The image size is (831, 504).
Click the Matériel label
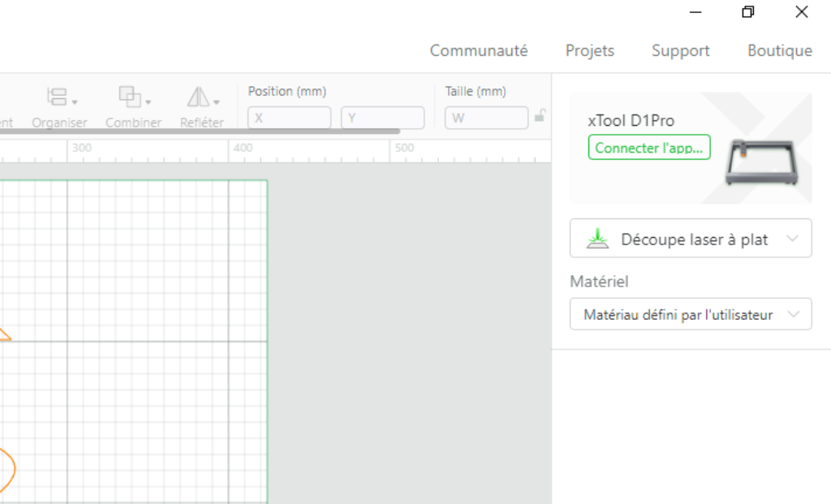[x=599, y=282]
